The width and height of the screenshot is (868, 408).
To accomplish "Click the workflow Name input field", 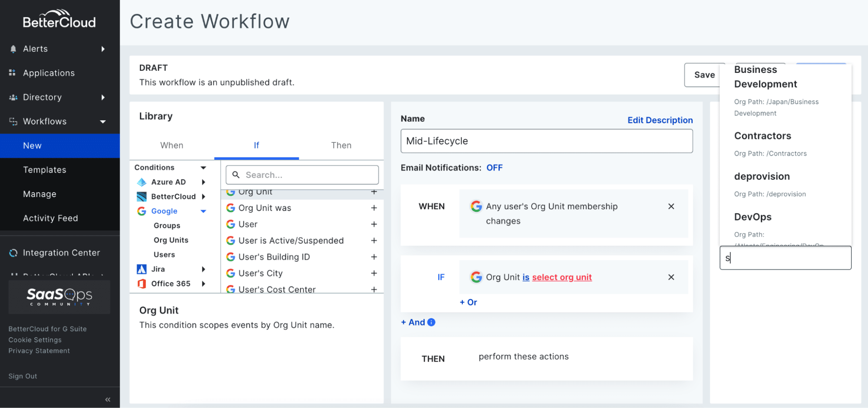I will (x=547, y=141).
